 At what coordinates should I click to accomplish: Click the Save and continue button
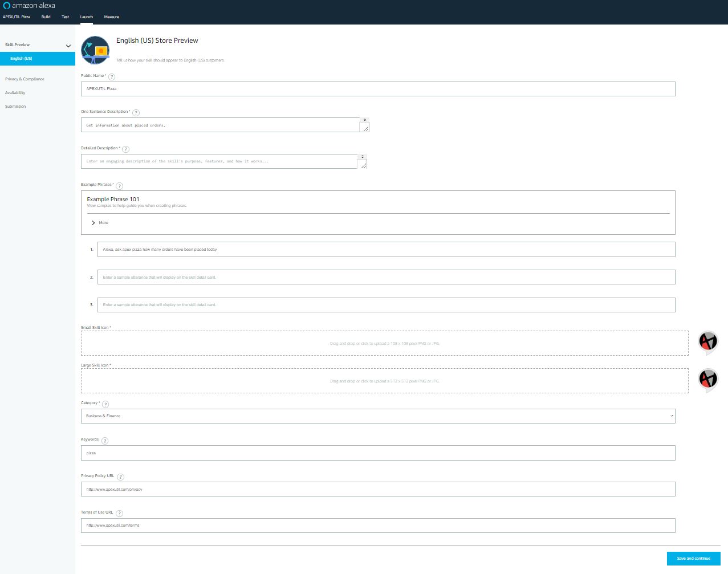coord(694,559)
